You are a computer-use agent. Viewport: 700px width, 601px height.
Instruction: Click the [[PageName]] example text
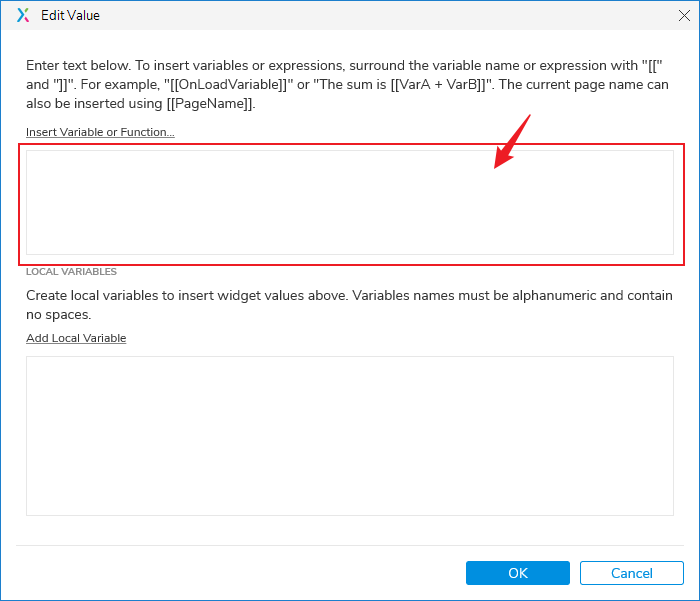pos(211,104)
